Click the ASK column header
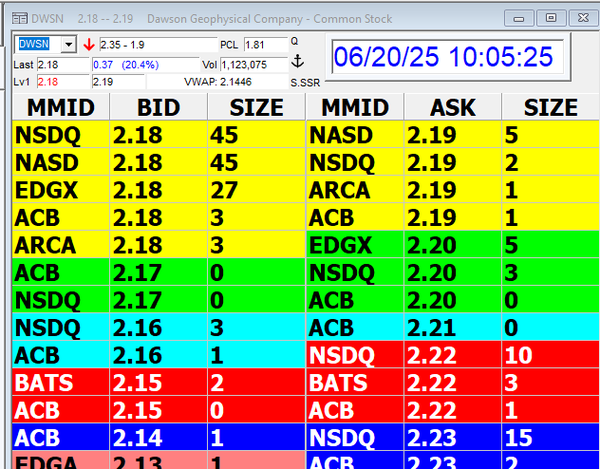This screenshot has width=600, height=469. (453, 108)
